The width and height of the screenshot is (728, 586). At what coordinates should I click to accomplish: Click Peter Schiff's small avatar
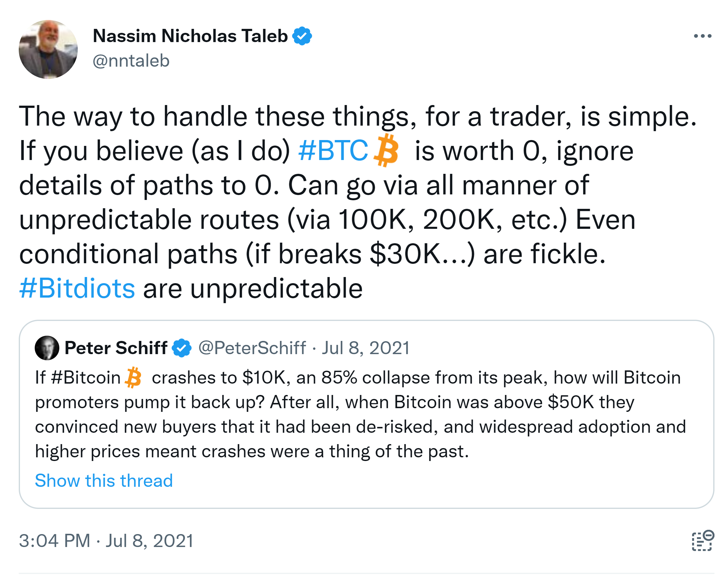pos(47,348)
